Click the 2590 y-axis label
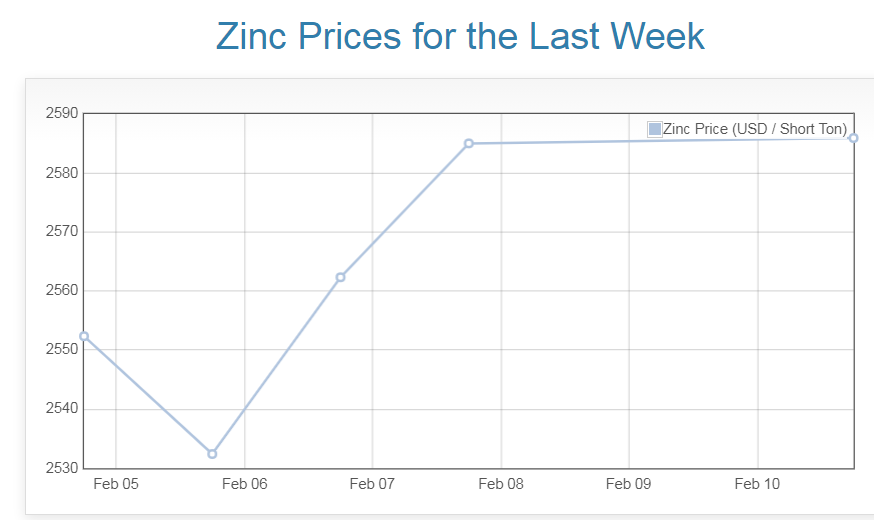The height and width of the screenshot is (520, 874). click(62, 114)
